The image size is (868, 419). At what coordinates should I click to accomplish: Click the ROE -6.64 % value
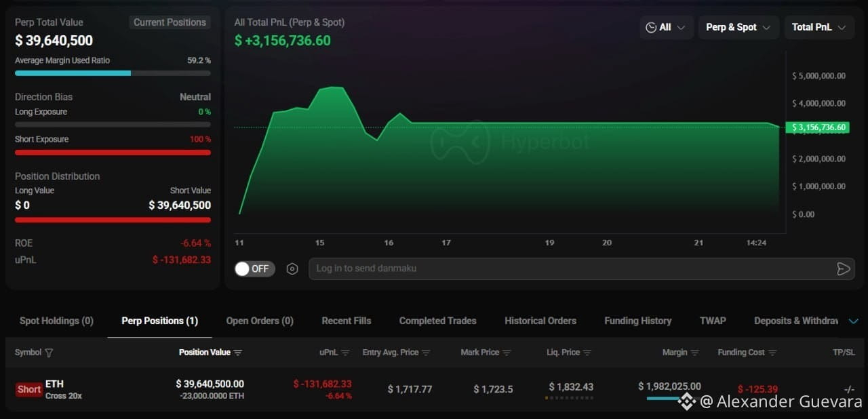[x=195, y=243]
